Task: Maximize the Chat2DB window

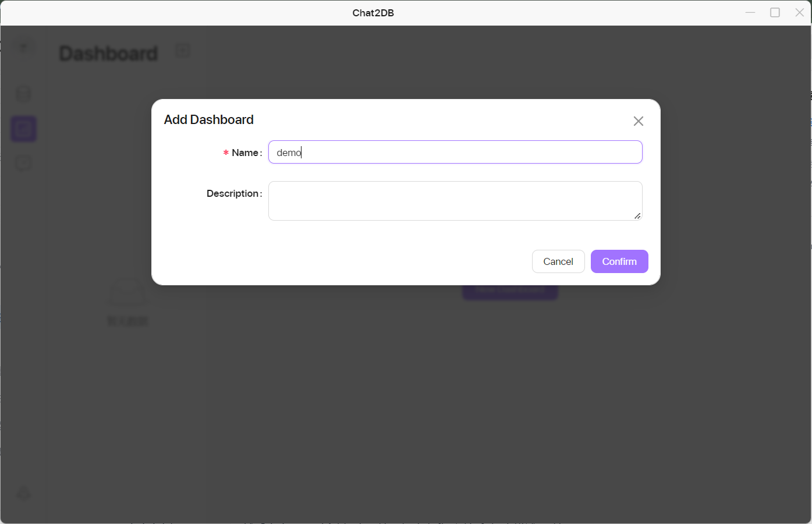Action: click(775, 12)
